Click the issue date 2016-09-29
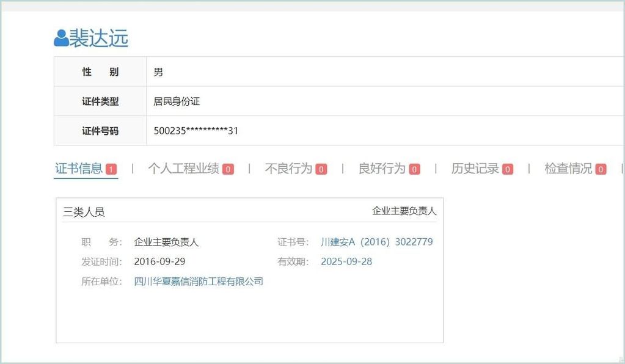625x364 pixels. click(159, 261)
